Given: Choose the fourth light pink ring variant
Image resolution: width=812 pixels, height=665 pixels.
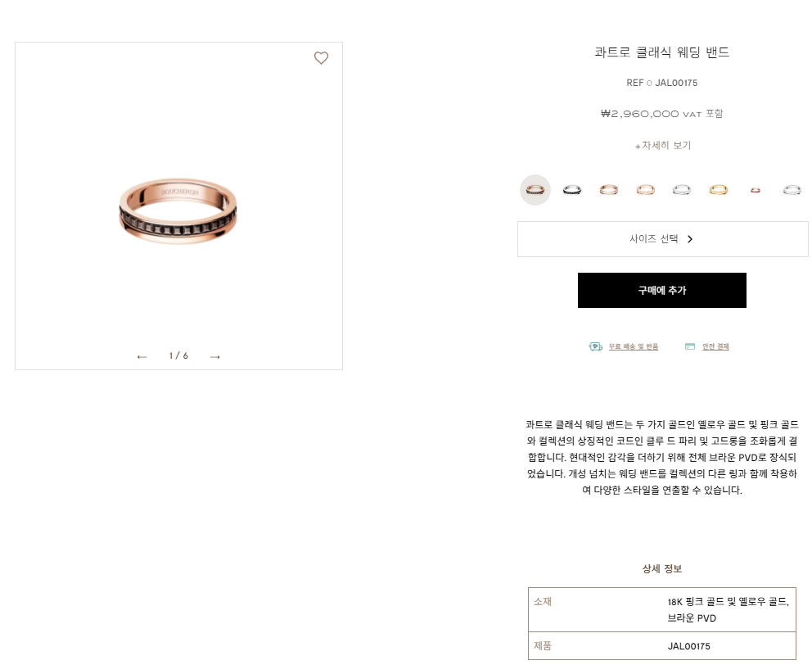Looking at the screenshot, I should (645, 190).
